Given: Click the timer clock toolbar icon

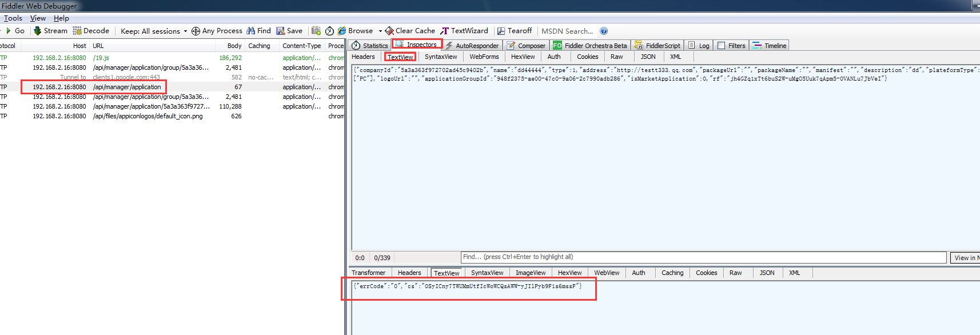Looking at the screenshot, I should pos(330,31).
